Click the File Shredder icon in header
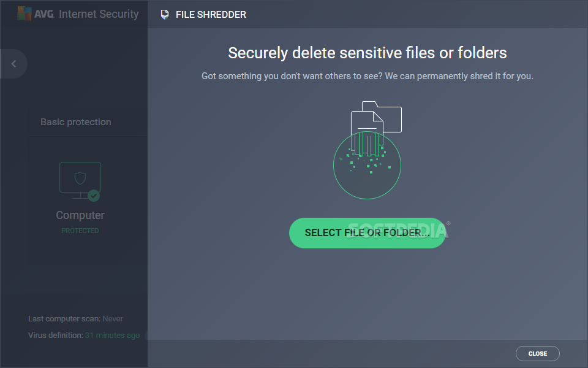Image resolution: width=588 pixels, height=368 pixels. tap(164, 15)
